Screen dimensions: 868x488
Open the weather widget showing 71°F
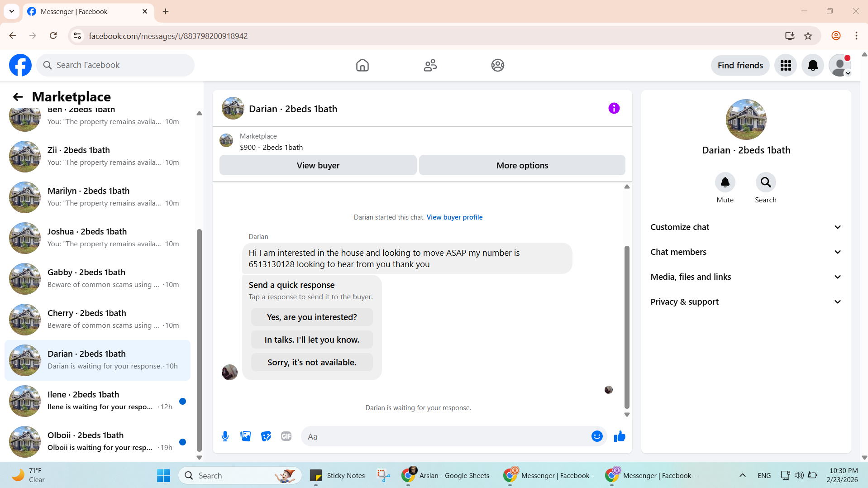pyautogui.click(x=28, y=476)
